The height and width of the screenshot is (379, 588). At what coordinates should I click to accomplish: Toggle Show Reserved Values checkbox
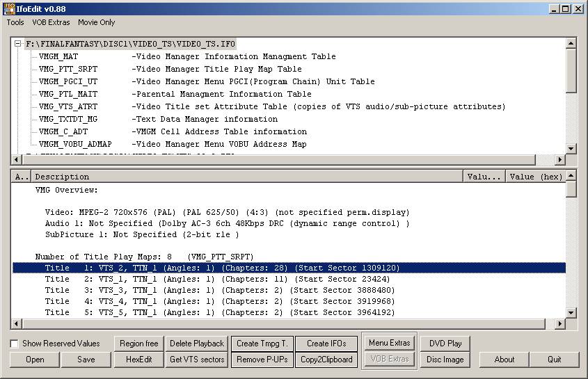click(x=15, y=344)
